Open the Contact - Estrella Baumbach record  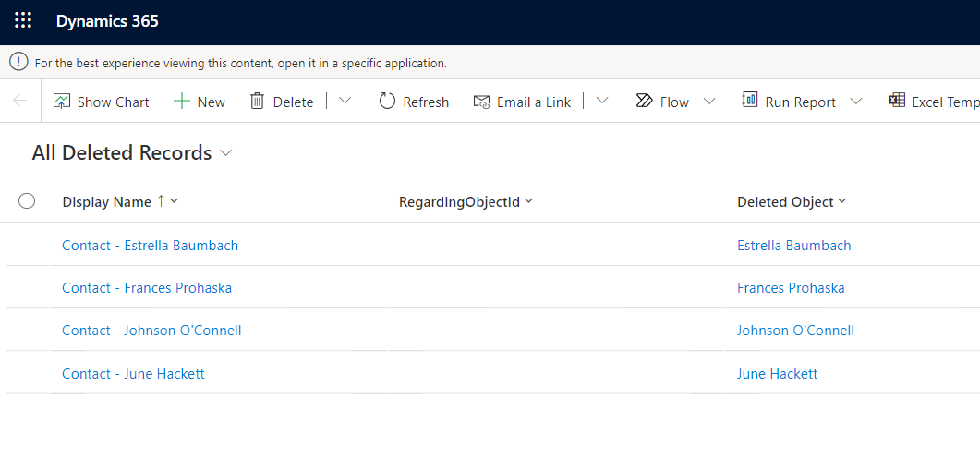(x=150, y=246)
